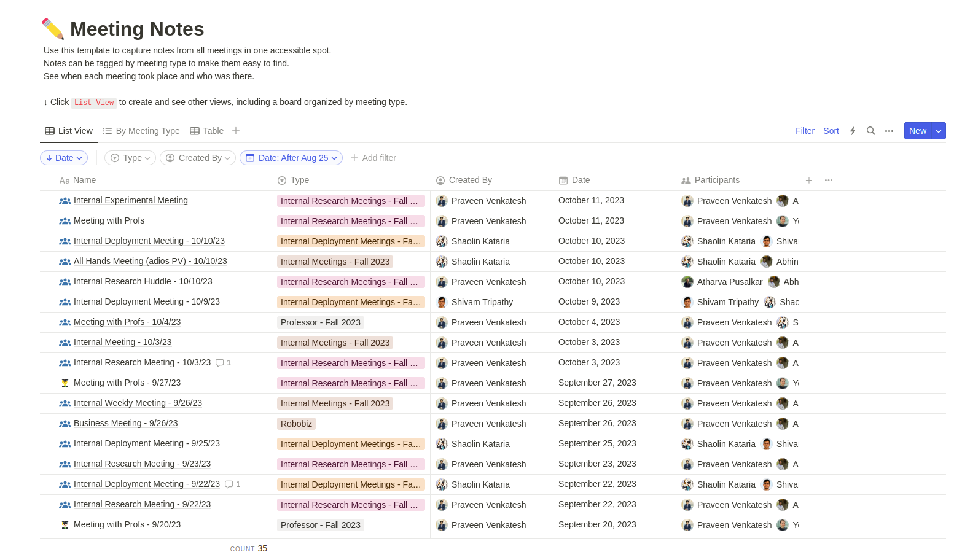Switch to the Table view tab
Image resolution: width=954 pixels, height=560 pixels.
(x=207, y=131)
